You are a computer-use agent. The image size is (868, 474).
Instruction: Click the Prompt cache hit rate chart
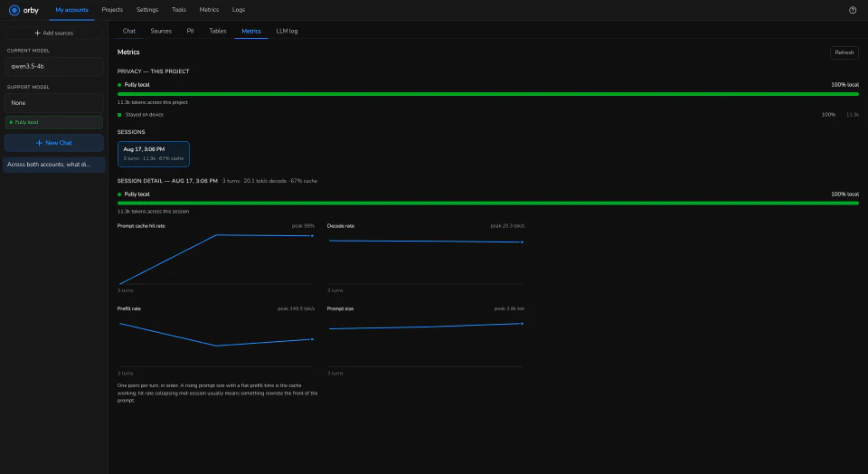point(216,258)
